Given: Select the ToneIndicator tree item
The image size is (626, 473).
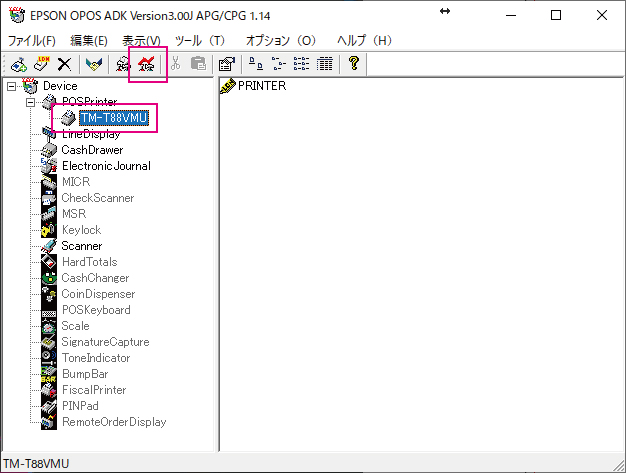Looking at the screenshot, I should point(96,358).
